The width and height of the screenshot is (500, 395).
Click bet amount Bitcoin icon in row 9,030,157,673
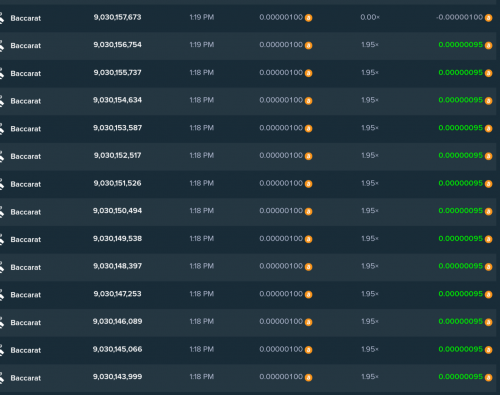tap(309, 18)
